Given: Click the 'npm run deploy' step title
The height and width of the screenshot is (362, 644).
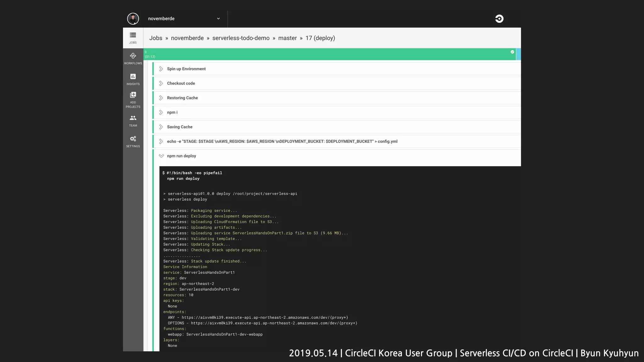Looking at the screenshot, I should click(x=181, y=156).
